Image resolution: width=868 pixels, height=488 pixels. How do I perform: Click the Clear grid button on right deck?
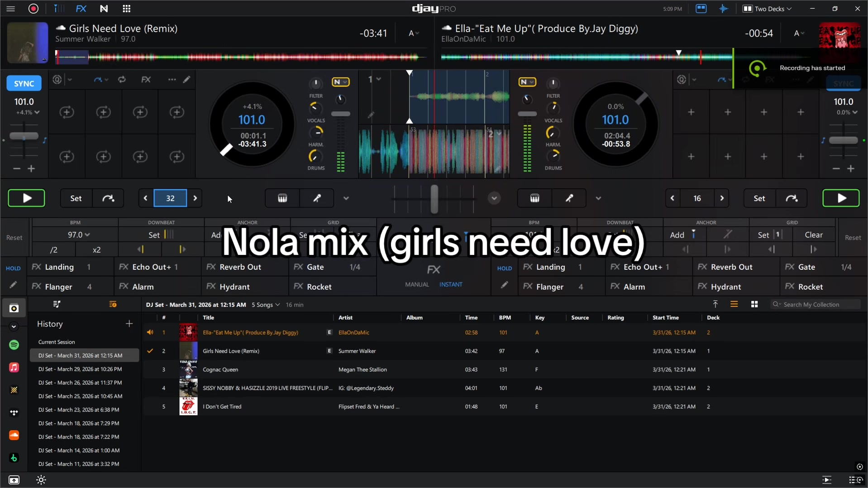(x=814, y=234)
